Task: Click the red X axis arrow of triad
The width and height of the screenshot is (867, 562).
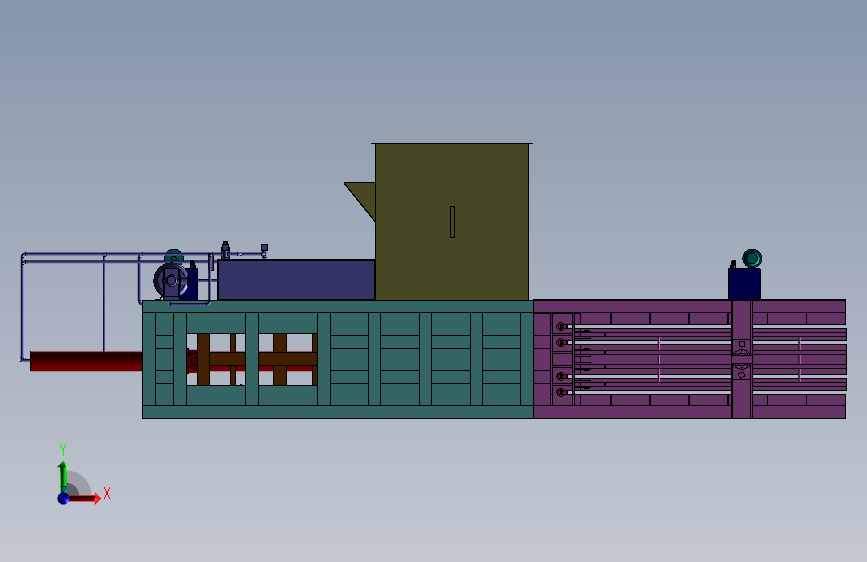Action: pos(84,498)
